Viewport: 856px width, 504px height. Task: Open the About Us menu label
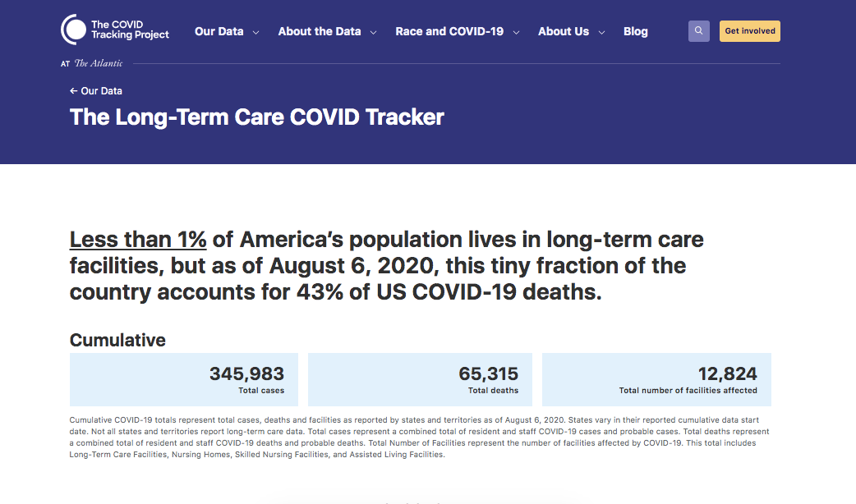(564, 31)
